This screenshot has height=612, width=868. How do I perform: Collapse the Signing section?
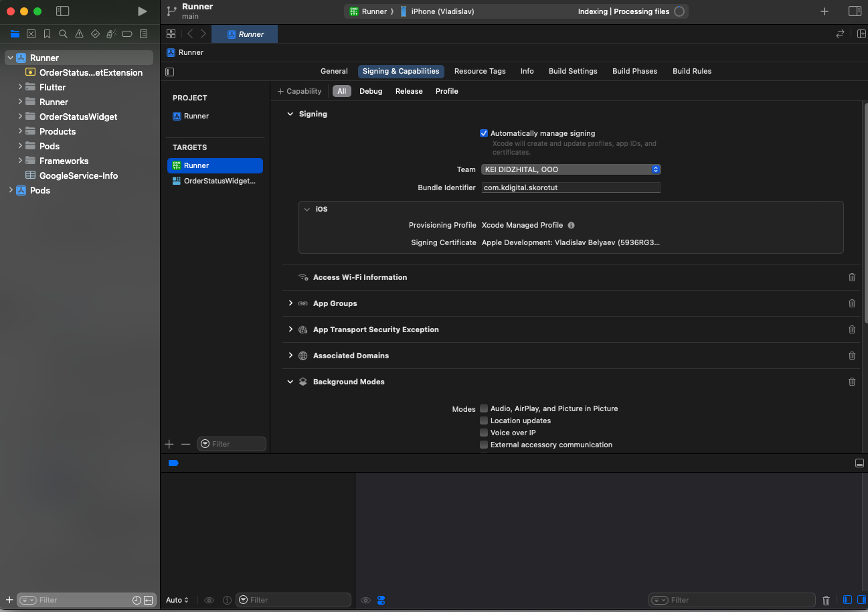[x=290, y=114]
